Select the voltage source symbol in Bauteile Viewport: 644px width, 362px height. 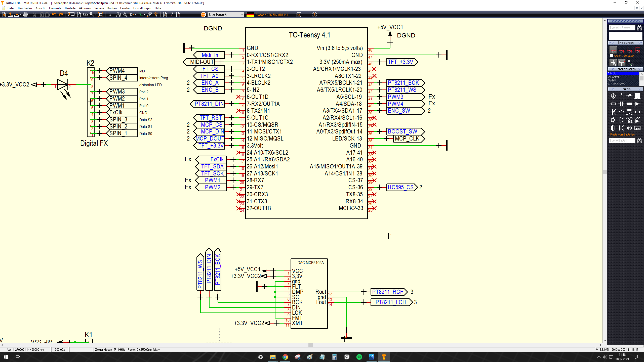(613, 96)
